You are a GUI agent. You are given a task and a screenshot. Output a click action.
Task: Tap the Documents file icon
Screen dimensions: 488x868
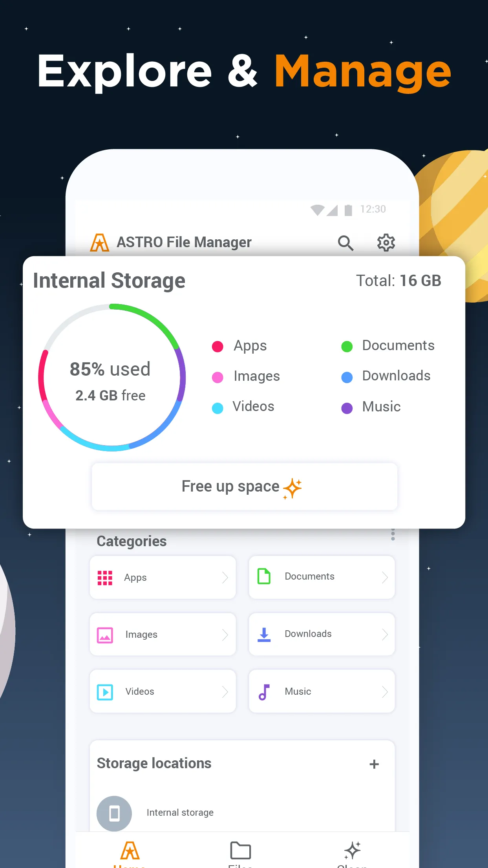[x=264, y=576]
